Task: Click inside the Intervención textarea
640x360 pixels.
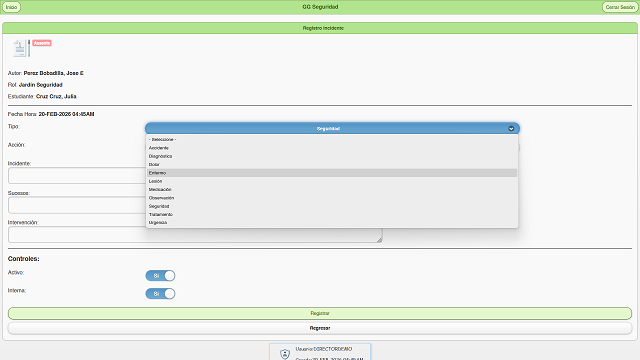Action: click(x=195, y=235)
